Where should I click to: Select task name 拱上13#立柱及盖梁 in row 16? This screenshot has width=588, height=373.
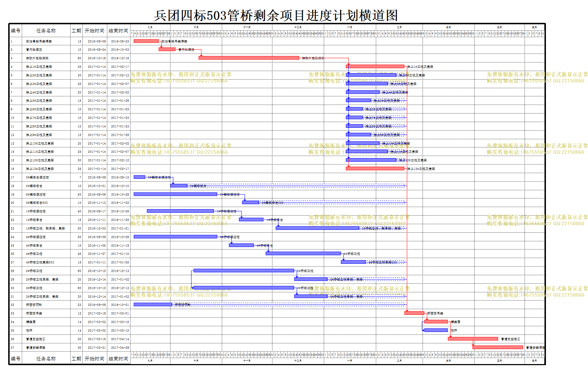point(40,169)
